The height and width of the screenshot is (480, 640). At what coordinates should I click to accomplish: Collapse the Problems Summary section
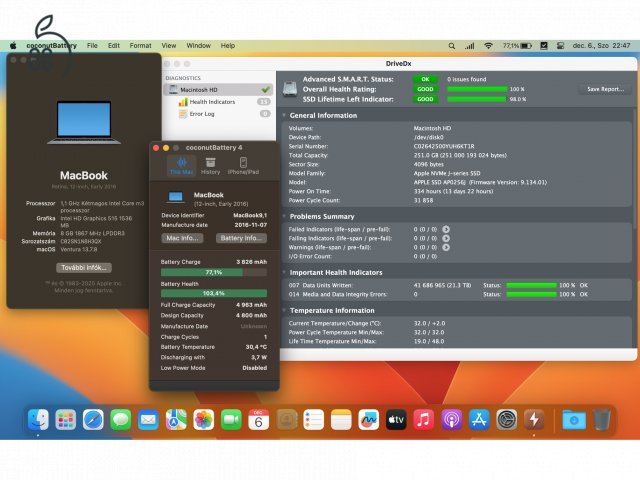(x=284, y=216)
